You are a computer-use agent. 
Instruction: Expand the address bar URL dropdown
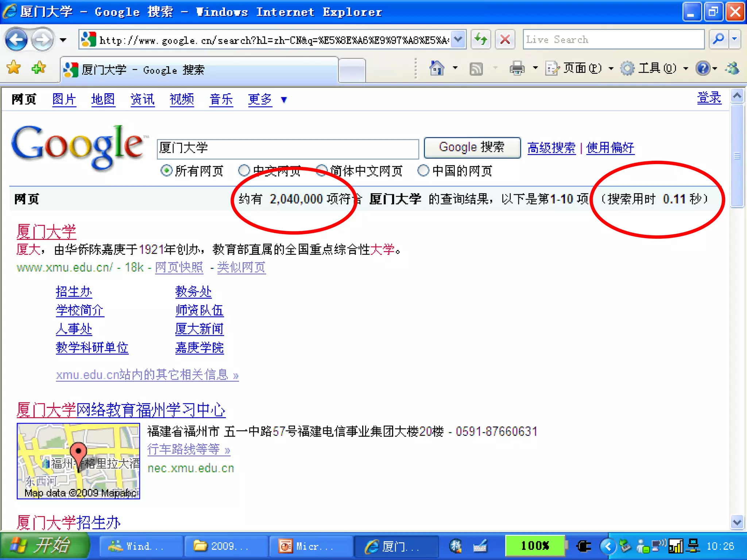(458, 39)
